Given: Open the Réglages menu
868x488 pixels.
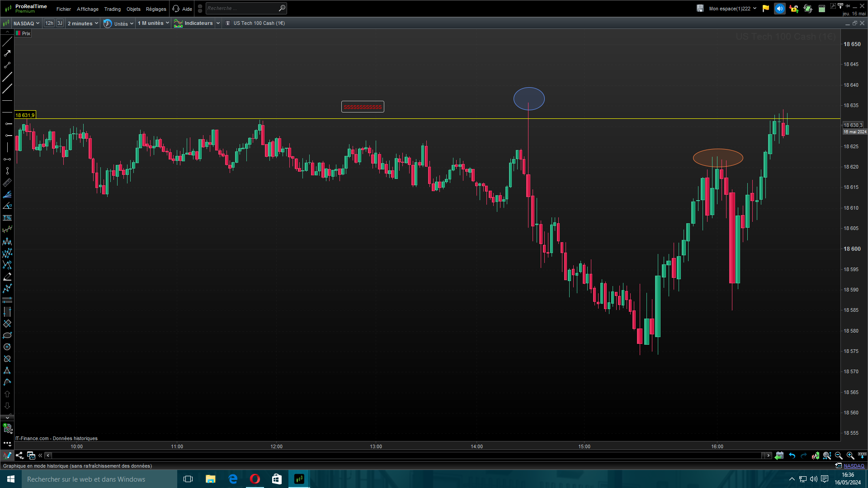Looking at the screenshot, I should click(156, 9).
